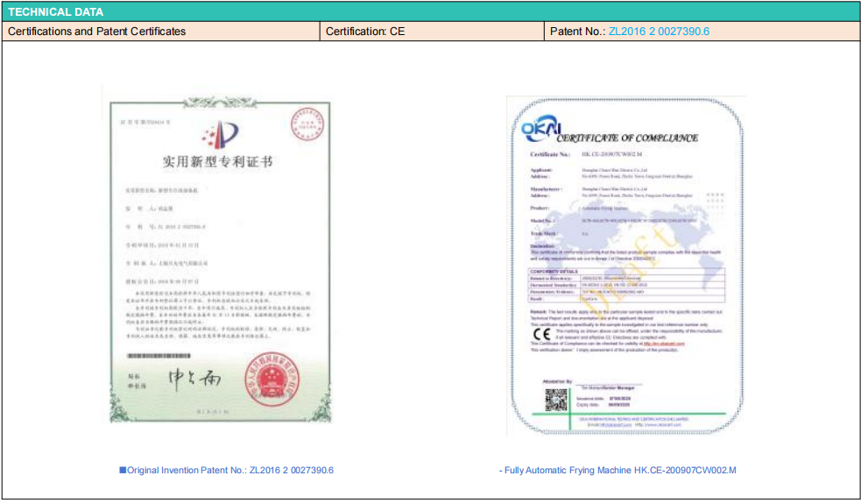
Task: Click the Certification: CE cell
Action: coord(431,32)
